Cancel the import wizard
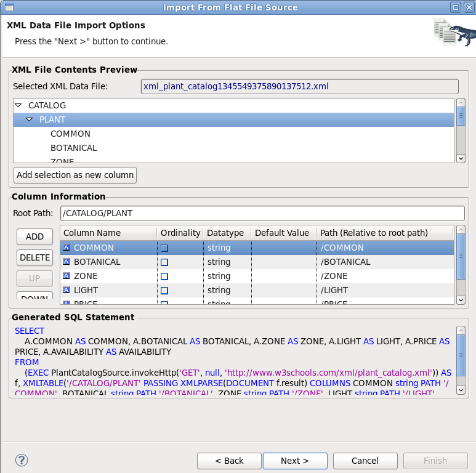This screenshot has height=473, width=476. [365, 461]
